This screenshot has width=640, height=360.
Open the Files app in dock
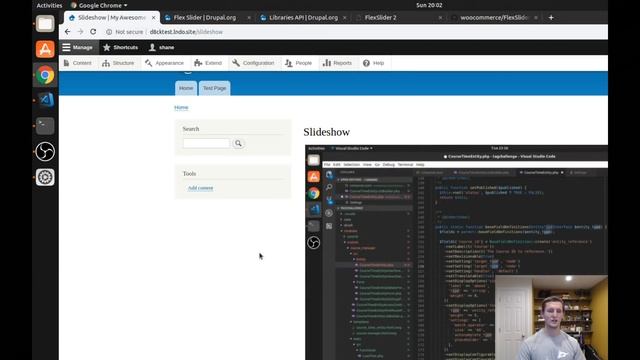(x=45, y=24)
